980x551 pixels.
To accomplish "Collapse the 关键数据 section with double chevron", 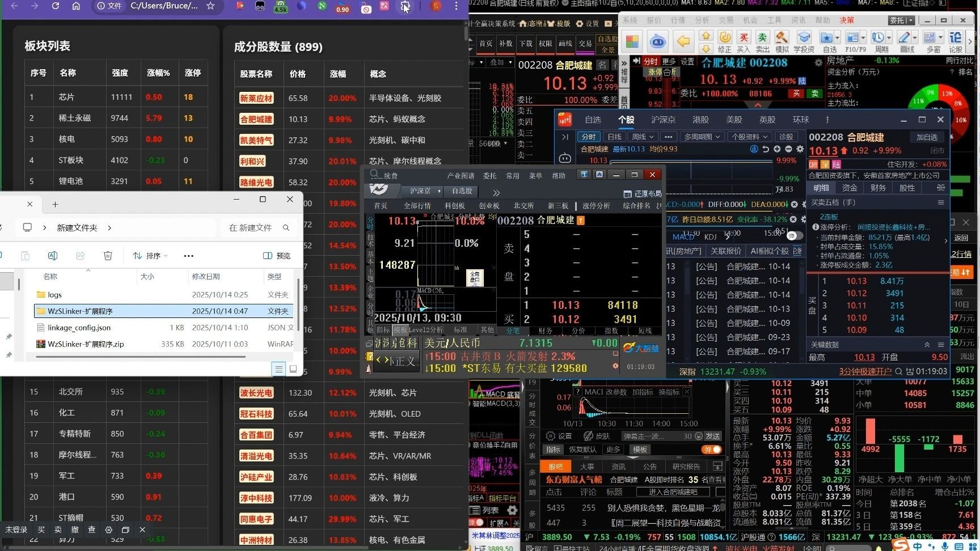I will [x=927, y=345].
